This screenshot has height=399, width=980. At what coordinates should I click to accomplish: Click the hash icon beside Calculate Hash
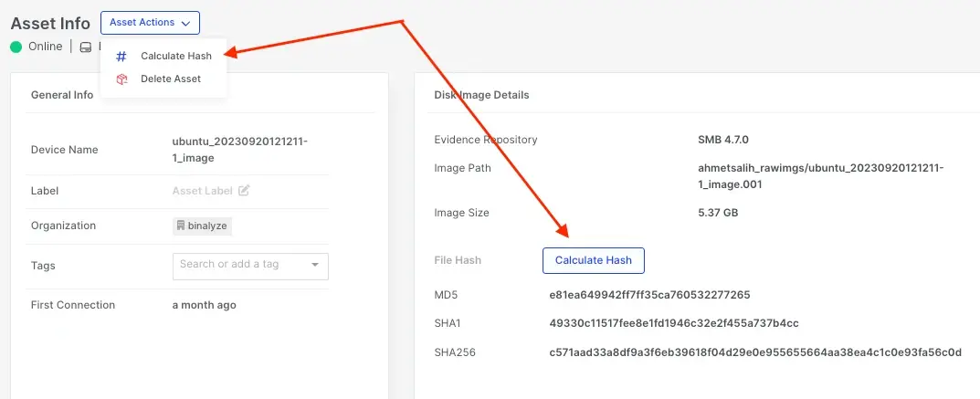click(121, 57)
